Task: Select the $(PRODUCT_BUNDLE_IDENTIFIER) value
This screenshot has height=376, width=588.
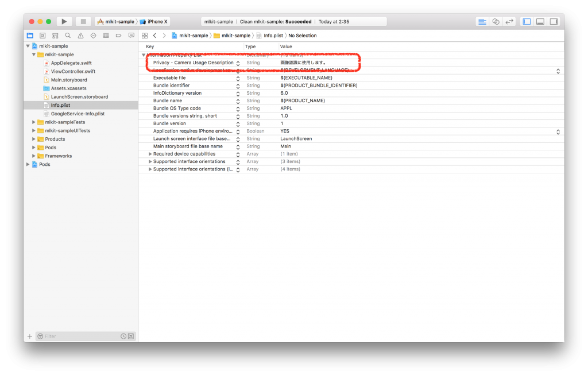Action: 319,86
